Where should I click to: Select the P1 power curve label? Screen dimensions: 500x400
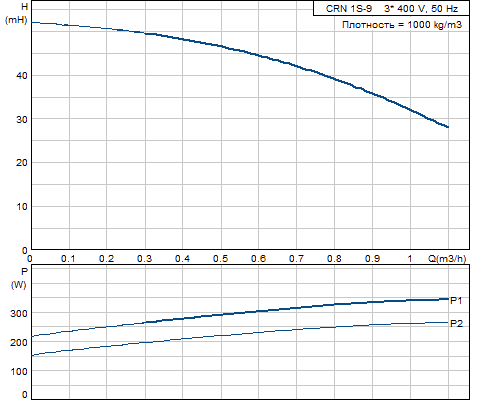[x=456, y=300]
